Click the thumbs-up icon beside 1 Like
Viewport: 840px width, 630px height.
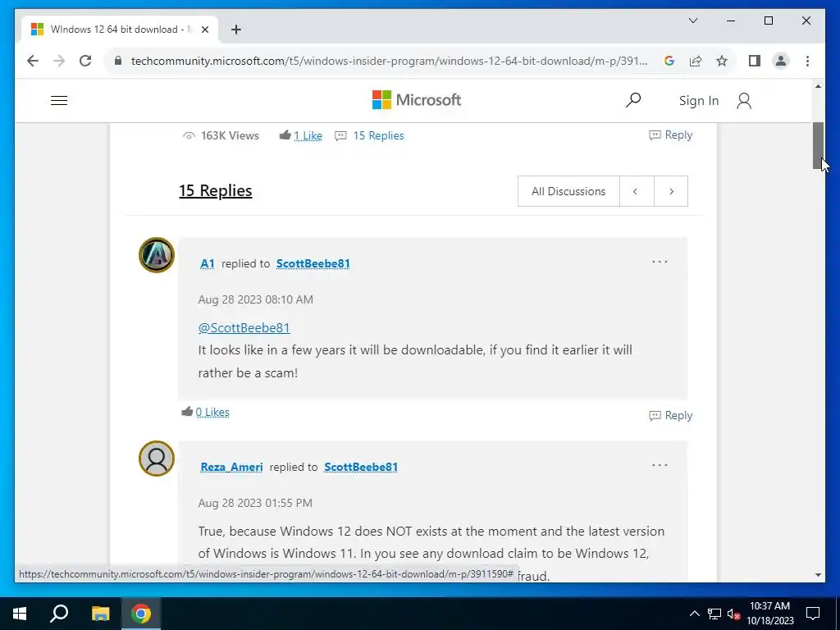point(285,135)
